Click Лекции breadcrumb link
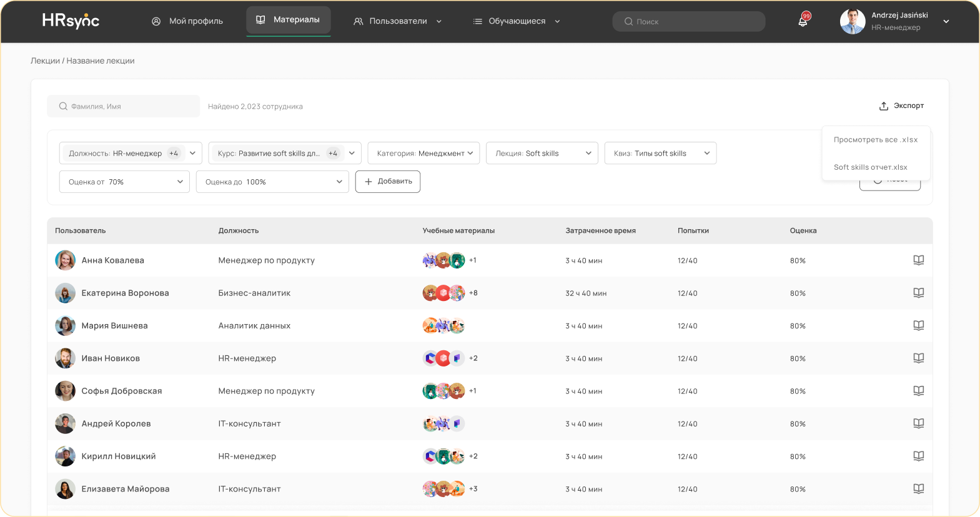 point(46,61)
